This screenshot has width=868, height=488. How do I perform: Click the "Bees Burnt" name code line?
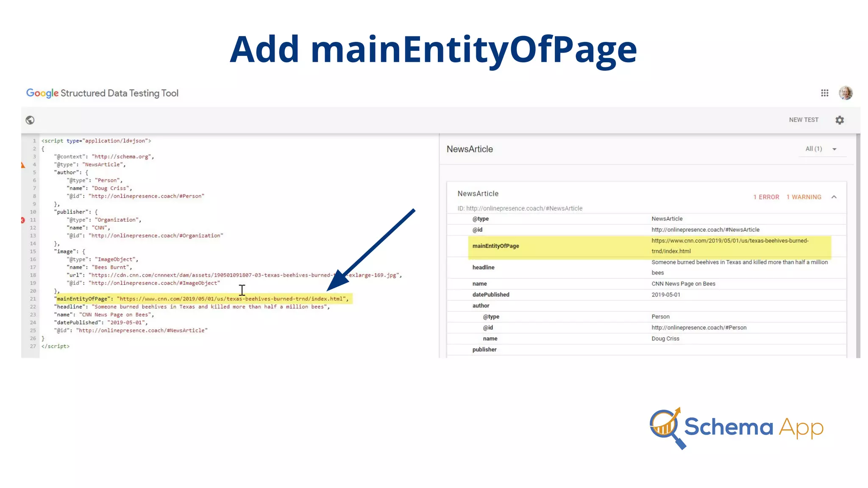pyautogui.click(x=99, y=267)
